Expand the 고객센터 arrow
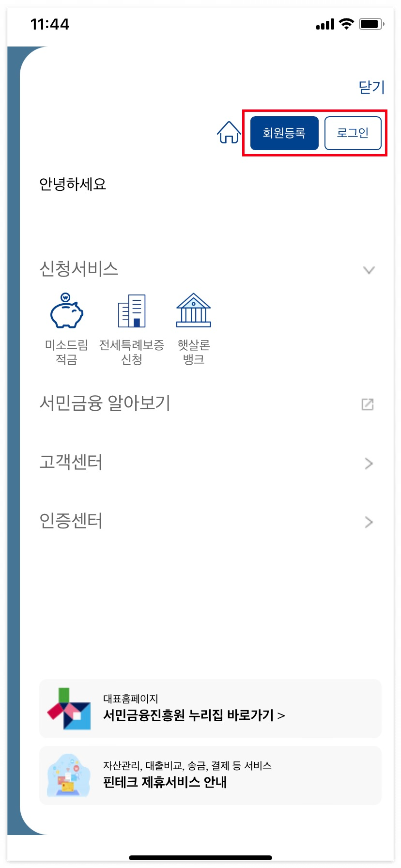Viewport: 401px width, 868px height. click(x=369, y=464)
